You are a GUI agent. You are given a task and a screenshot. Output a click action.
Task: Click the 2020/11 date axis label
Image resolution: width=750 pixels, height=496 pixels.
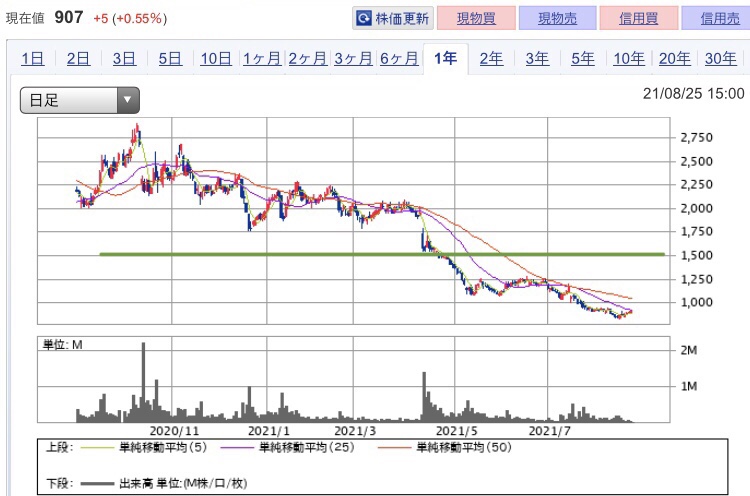tap(174, 431)
